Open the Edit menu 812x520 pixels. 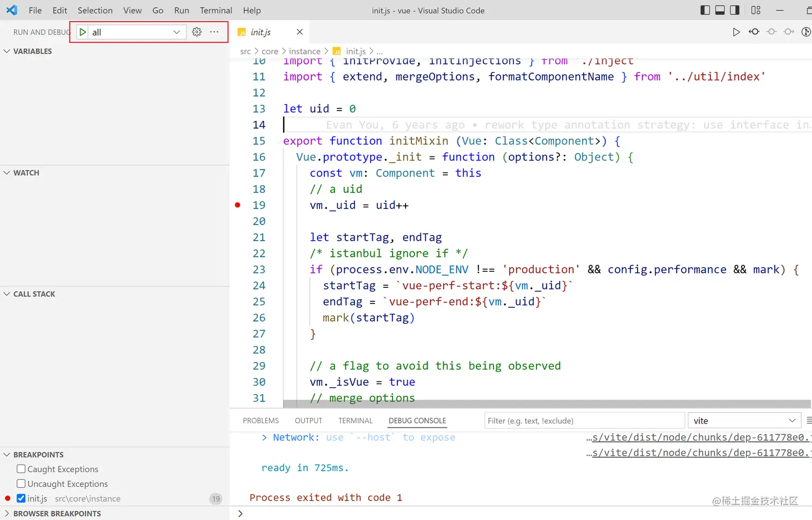pos(60,10)
